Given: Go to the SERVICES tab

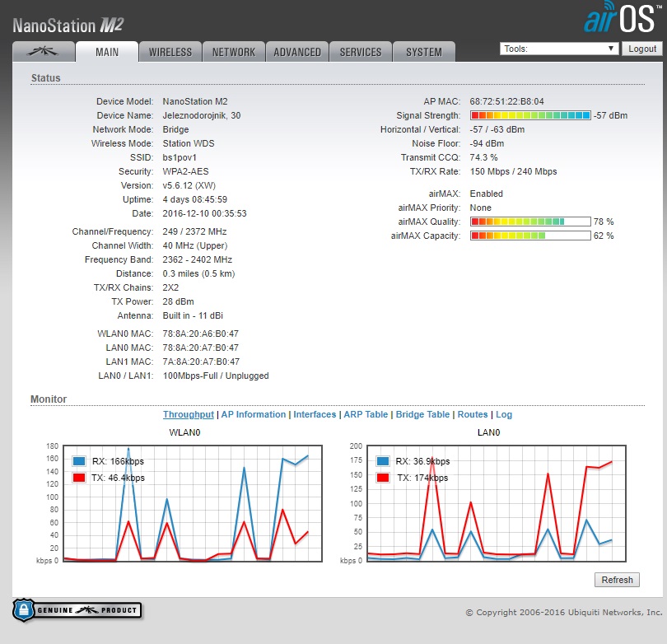Looking at the screenshot, I should (x=361, y=52).
